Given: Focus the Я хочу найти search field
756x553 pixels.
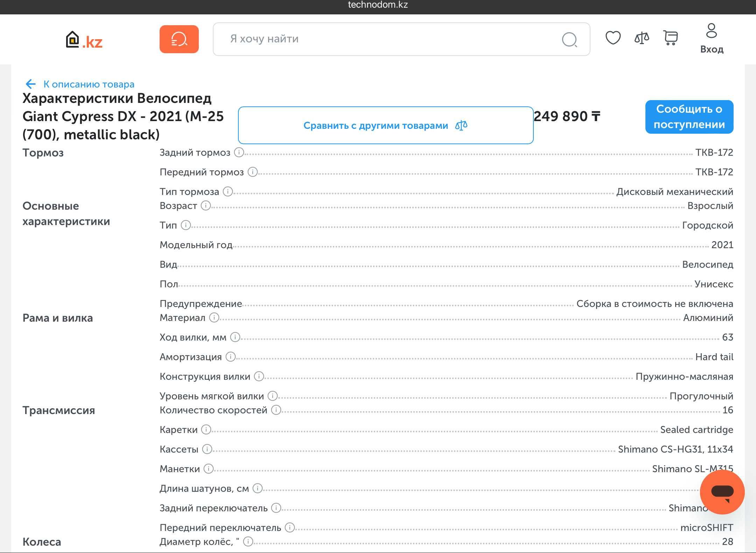Looking at the screenshot, I should click(x=401, y=39).
